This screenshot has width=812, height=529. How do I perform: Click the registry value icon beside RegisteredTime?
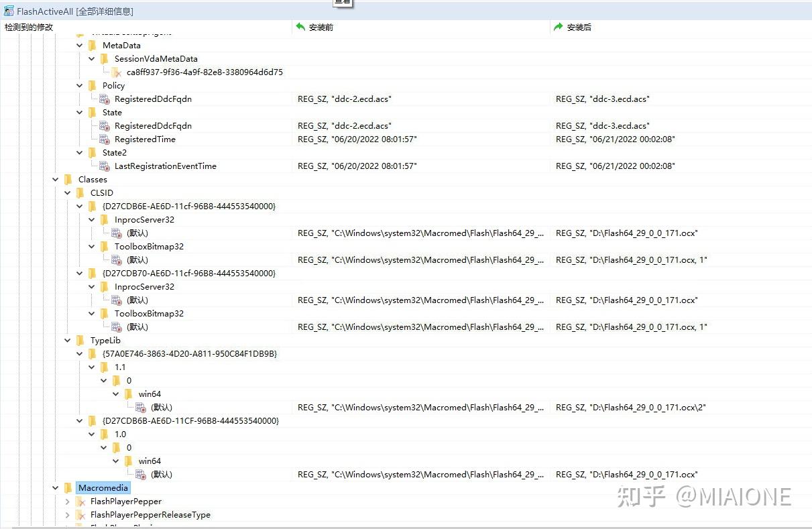[x=104, y=139]
